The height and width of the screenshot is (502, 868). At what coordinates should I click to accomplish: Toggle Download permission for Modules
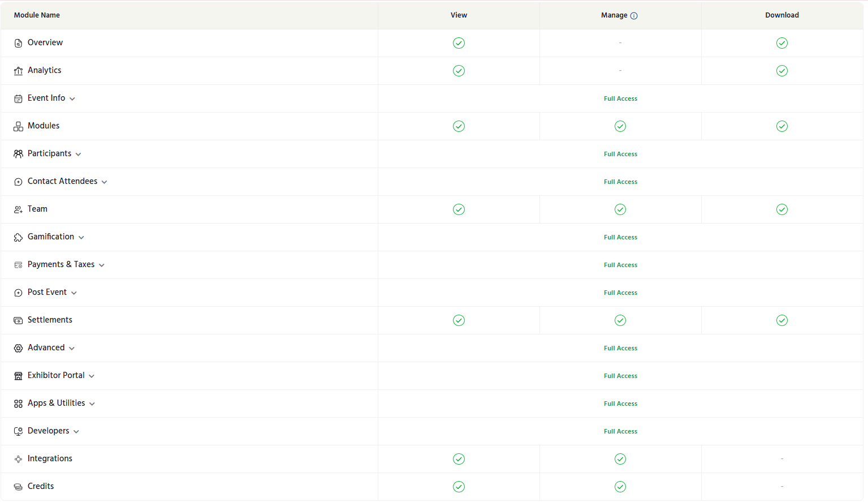(x=782, y=126)
